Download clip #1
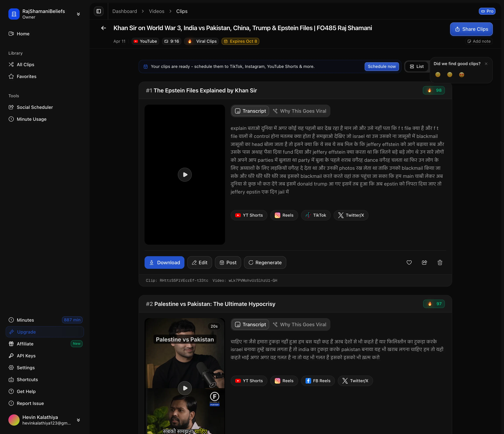Viewport: 504px width, 434px height. [164, 262]
